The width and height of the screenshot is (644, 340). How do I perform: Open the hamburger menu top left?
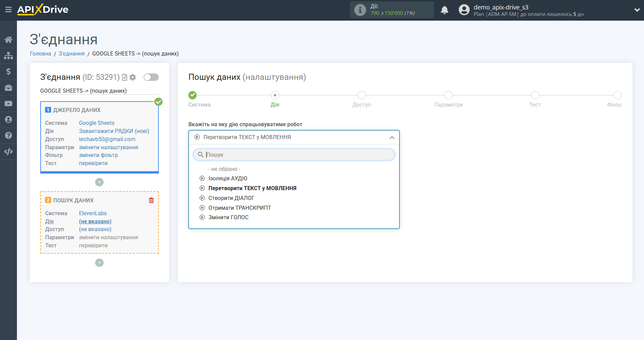tap(8, 10)
